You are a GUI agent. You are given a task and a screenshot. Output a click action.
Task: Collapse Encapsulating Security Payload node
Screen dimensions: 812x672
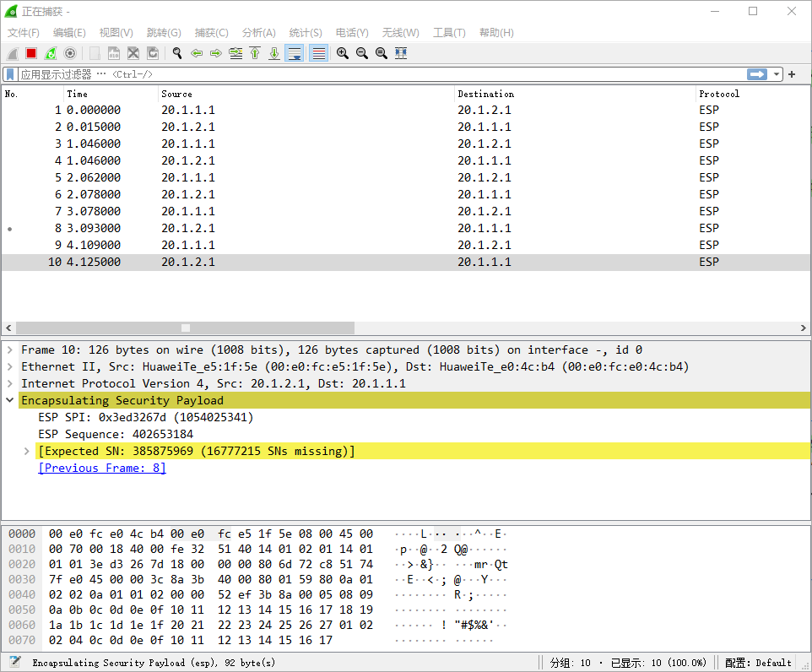pyautogui.click(x=10, y=400)
